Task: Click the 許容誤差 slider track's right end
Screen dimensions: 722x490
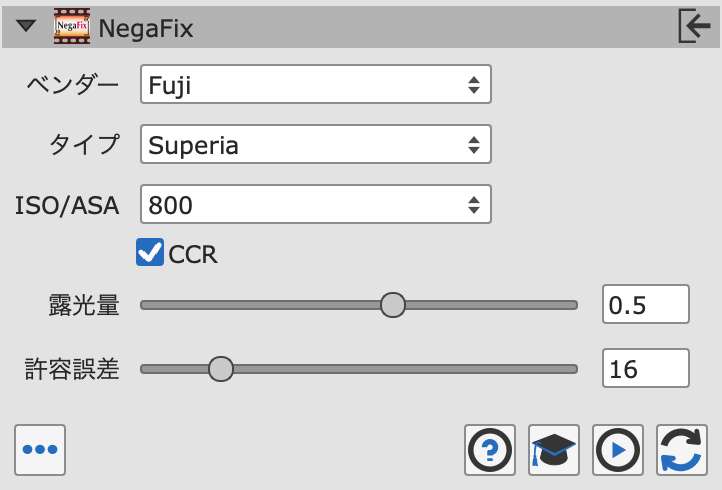Action: [572, 369]
